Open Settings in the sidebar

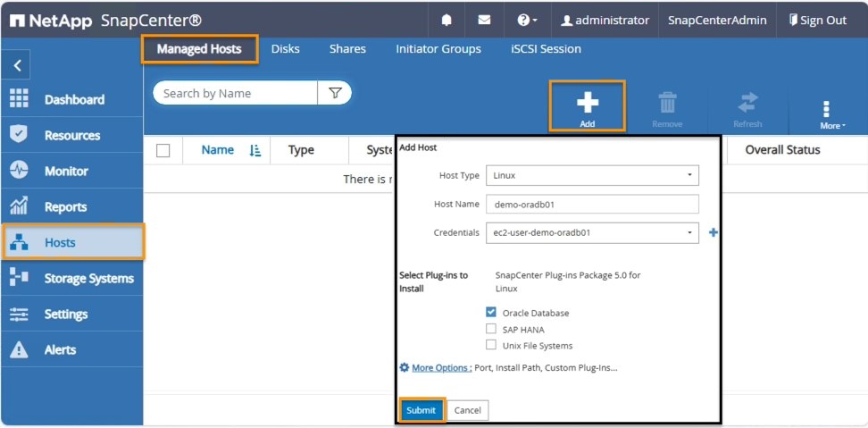tap(66, 315)
